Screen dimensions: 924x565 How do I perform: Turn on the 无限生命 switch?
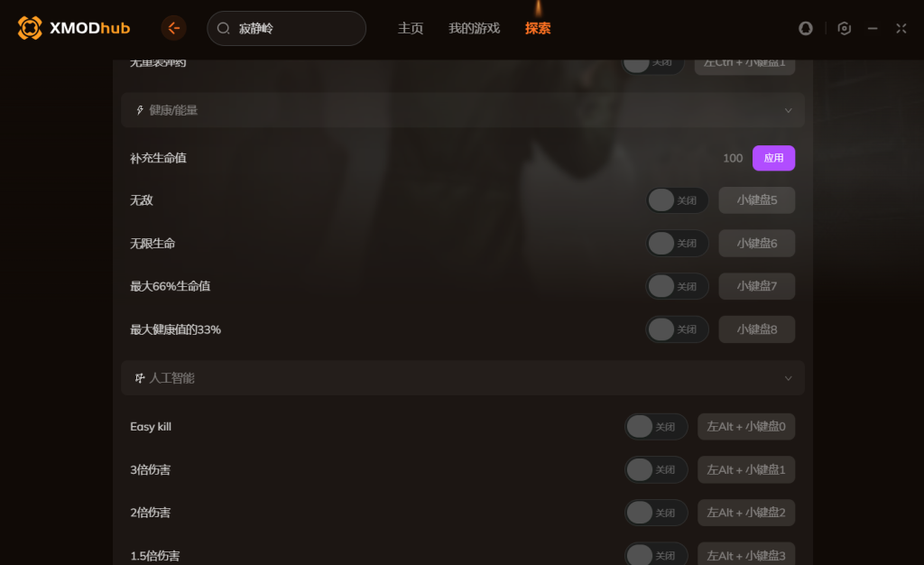[677, 244]
